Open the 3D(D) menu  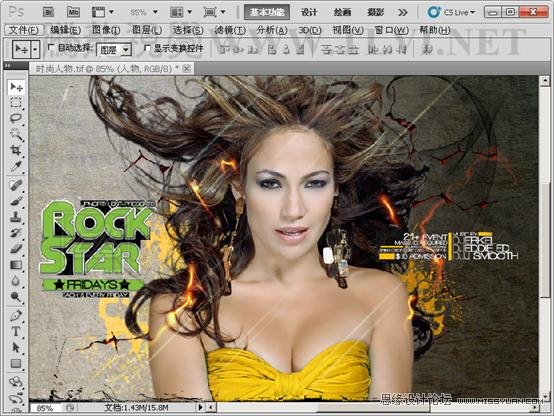[x=310, y=30]
